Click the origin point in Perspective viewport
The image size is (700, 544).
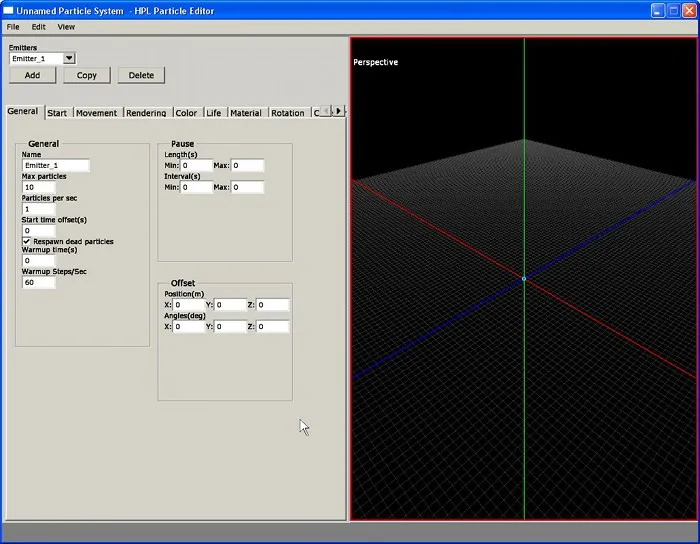click(x=523, y=278)
